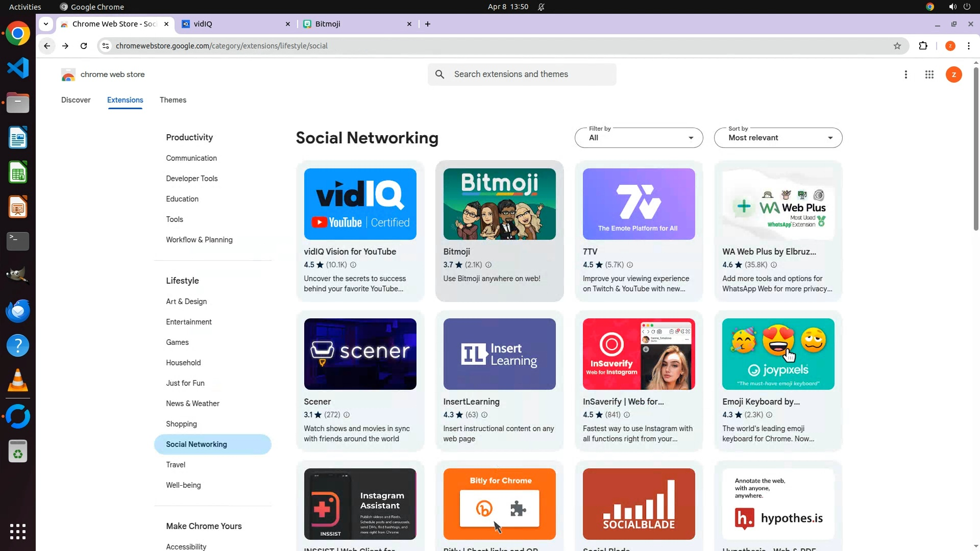Image resolution: width=980 pixels, height=551 pixels.
Task: Open the new tab plus button
Action: [428, 24]
